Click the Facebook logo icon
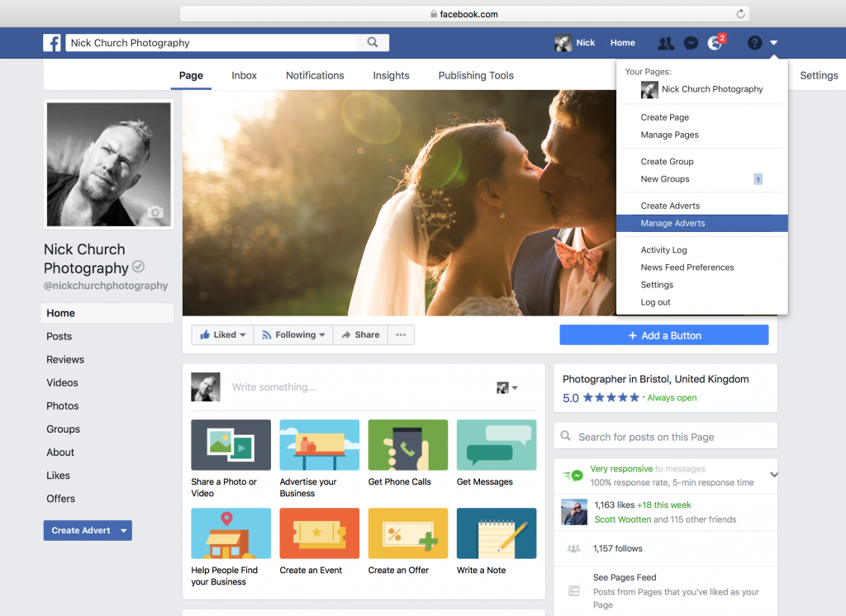The width and height of the screenshot is (846, 616). coord(52,43)
